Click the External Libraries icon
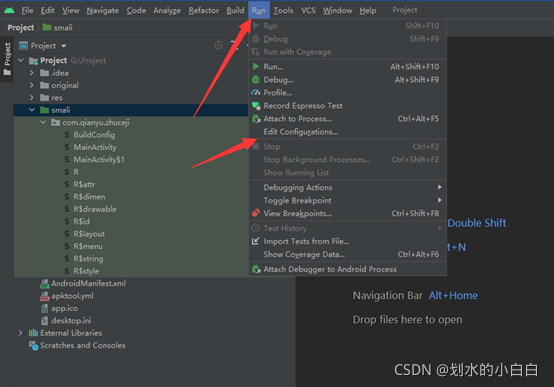 coord(33,333)
